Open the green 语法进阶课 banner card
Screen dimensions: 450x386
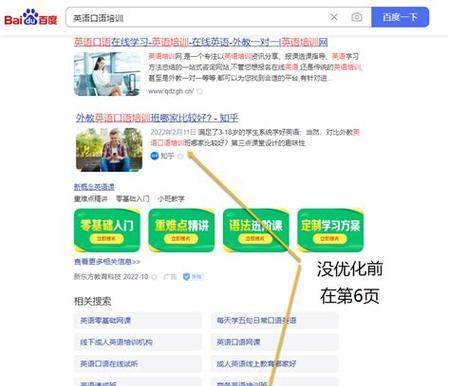256,230
